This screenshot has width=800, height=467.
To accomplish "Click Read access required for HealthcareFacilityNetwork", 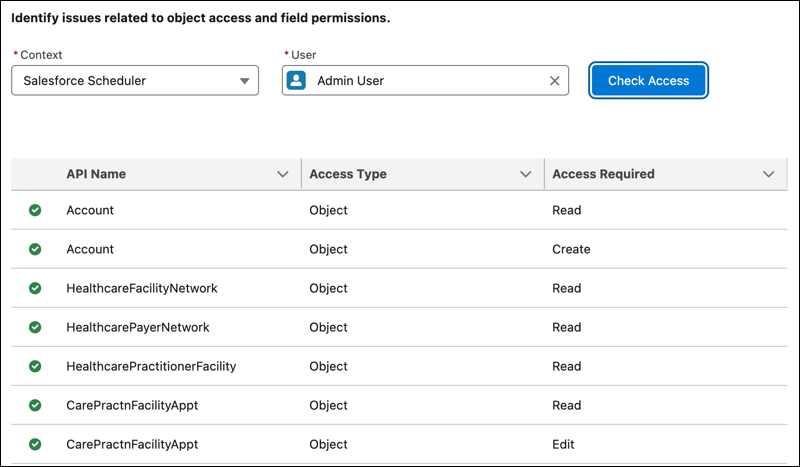I will 566,288.
